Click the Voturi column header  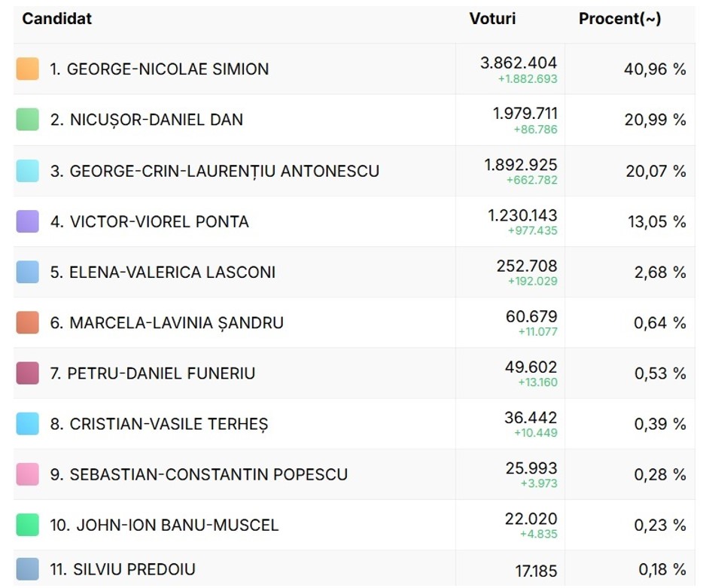[492, 19]
